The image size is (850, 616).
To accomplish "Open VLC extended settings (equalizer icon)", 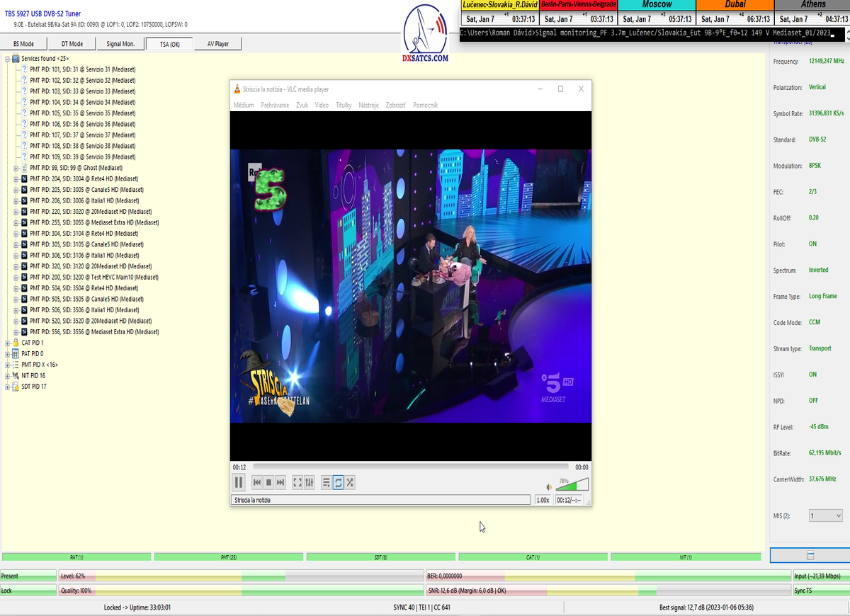I will [310, 482].
